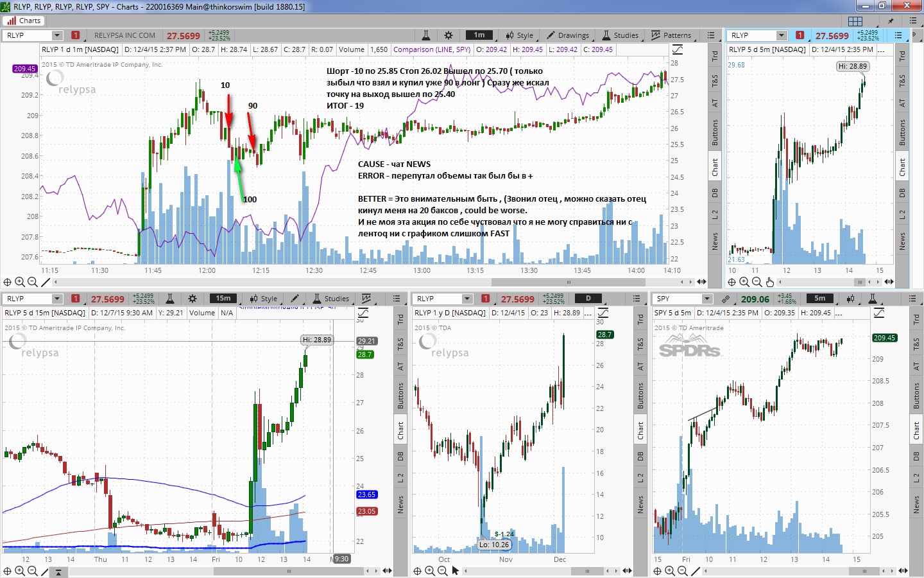This screenshot has width=924, height=578.
Task: Select the drawing line tool under the 1m chart
Action: coord(46,282)
